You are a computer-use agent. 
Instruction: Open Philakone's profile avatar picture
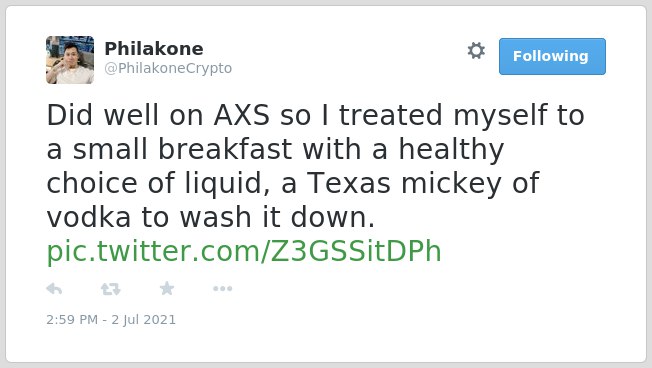[70, 60]
